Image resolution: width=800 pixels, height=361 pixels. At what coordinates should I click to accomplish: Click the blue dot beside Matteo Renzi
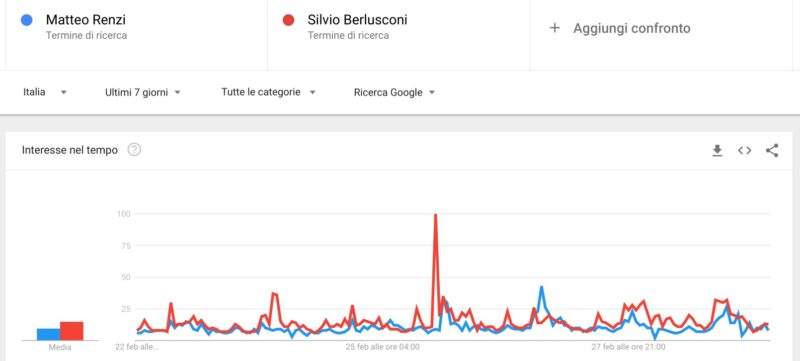click(27, 20)
